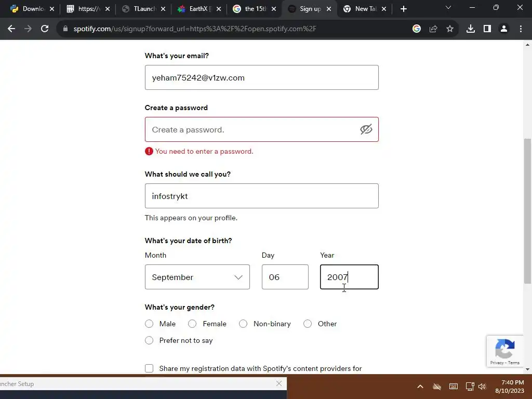Select the Other gender option
532x399 pixels.
308,324
